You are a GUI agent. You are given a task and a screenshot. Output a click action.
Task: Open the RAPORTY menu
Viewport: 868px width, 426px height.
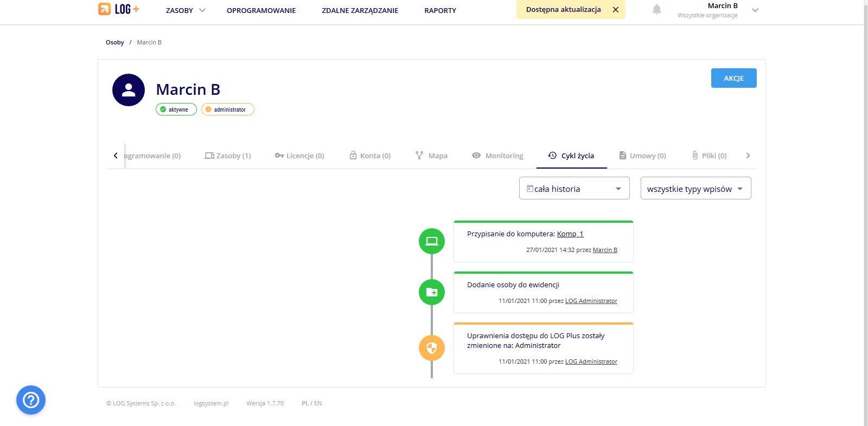point(440,10)
